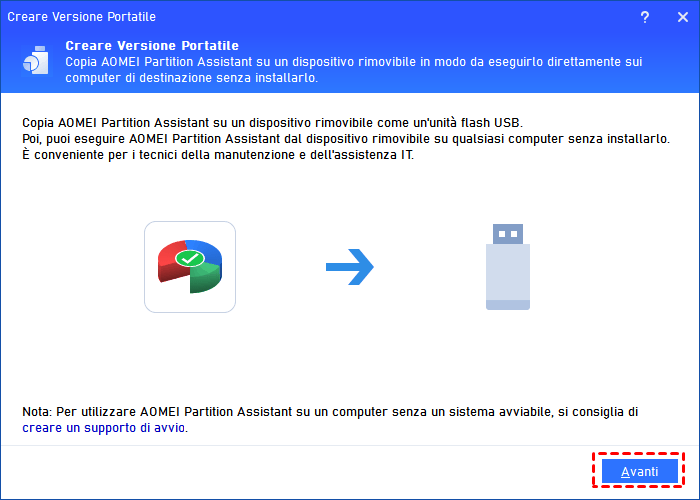
Task: Click the Nota text about sistema avviabile
Action: (330, 412)
